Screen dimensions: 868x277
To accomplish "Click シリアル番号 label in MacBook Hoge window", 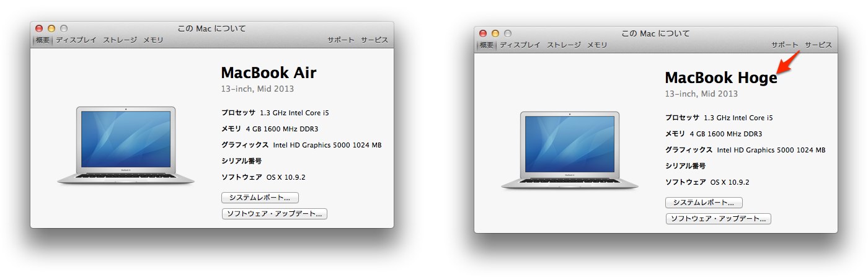I will coord(685,166).
